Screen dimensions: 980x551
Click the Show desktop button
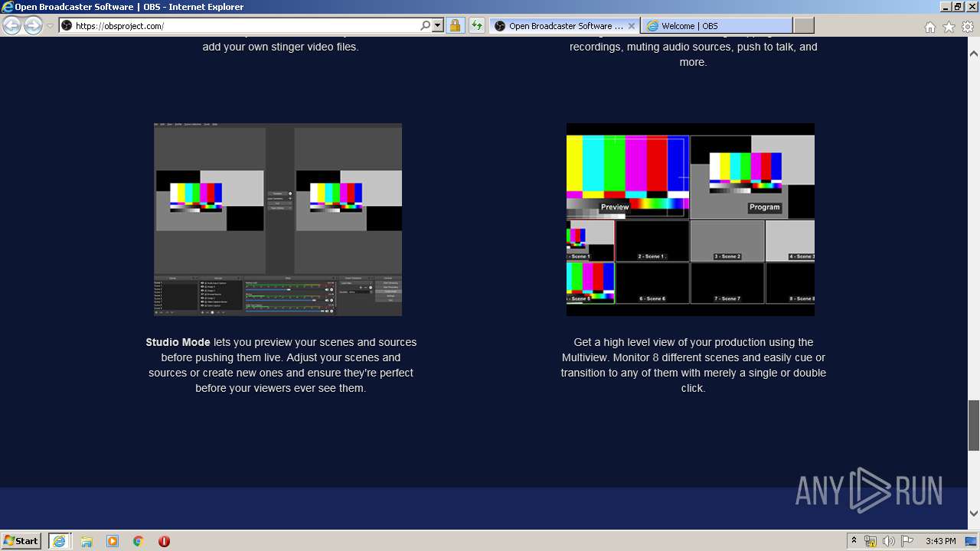(972, 541)
